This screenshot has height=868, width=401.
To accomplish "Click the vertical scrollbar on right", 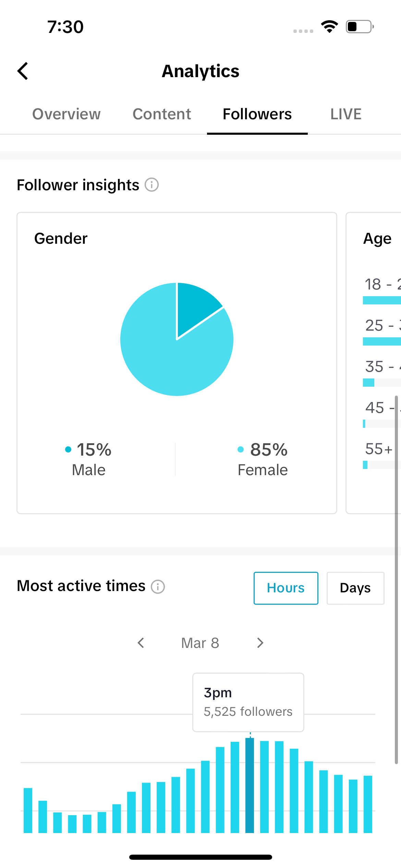I will click(x=396, y=579).
